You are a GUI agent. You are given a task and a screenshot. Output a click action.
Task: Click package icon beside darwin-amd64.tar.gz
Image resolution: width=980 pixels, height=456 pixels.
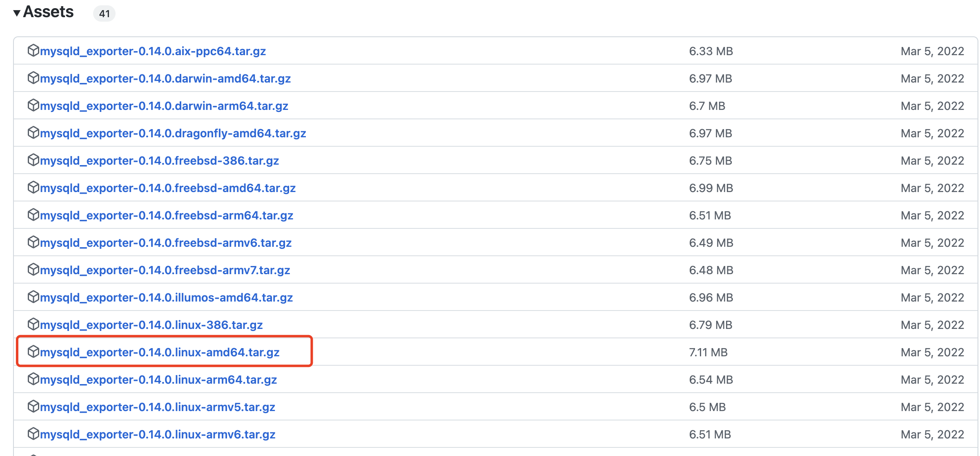click(33, 78)
